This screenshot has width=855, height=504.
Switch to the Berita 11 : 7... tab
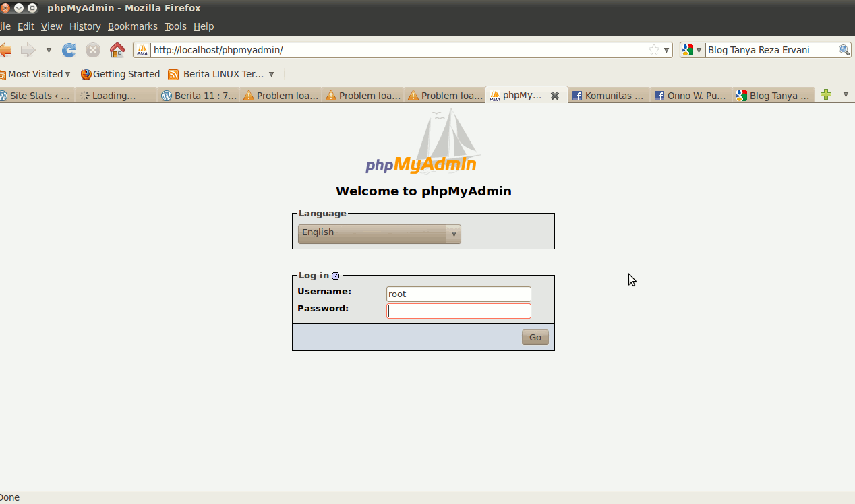coord(198,96)
